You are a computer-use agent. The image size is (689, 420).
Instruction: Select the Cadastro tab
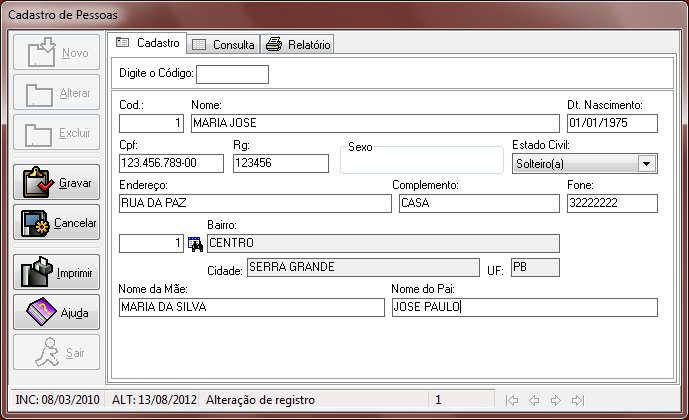pyautogui.click(x=147, y=43)
